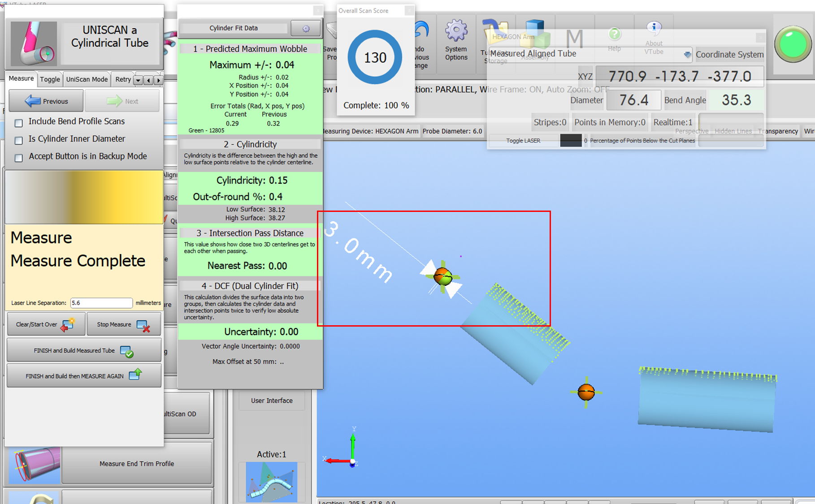This screenshot has height=504, width=815.
Task: Toggle Accept Button is in Backup Mode
Action: point(19,158)
